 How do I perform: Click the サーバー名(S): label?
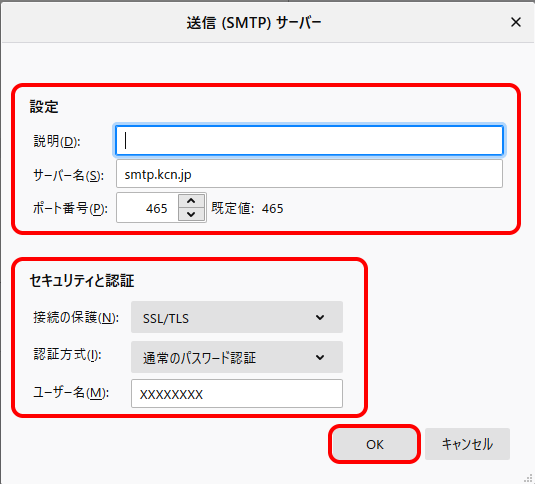[68, 175]
